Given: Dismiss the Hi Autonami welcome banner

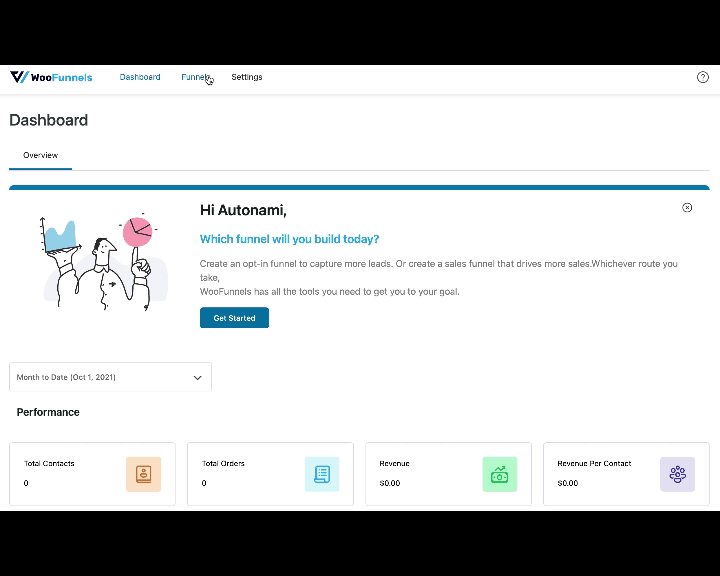Looking at the screenshot, I should click(x=687, y=208).
